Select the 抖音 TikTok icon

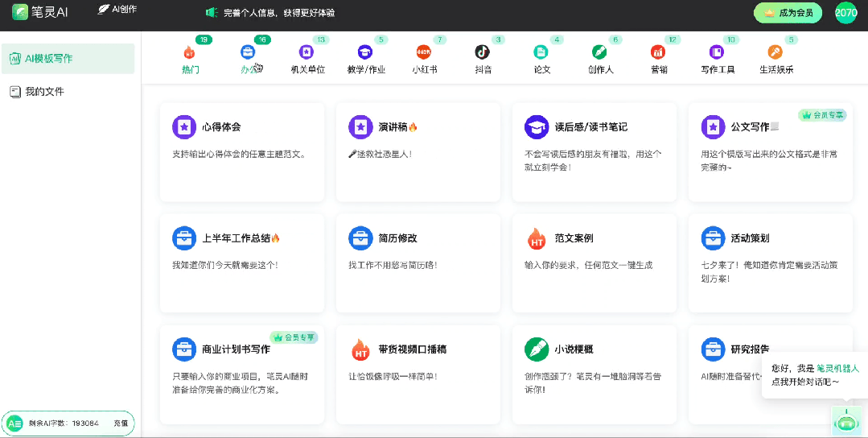[482, 52]
